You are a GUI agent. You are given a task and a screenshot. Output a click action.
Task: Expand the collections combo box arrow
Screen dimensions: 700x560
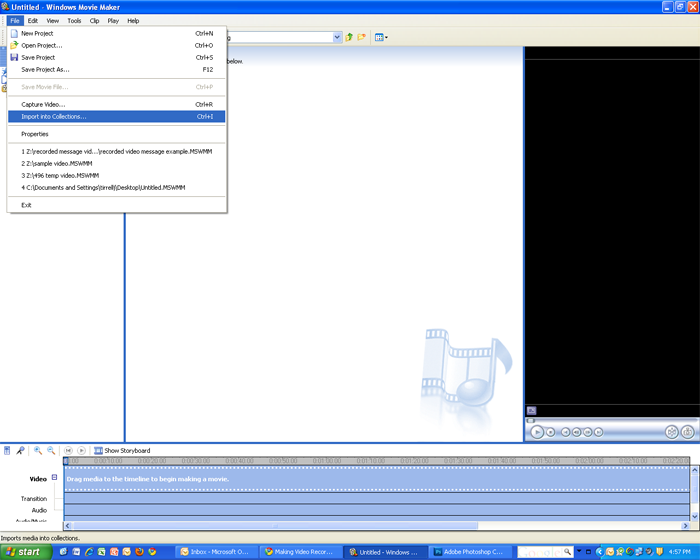[x=337, y=38]
